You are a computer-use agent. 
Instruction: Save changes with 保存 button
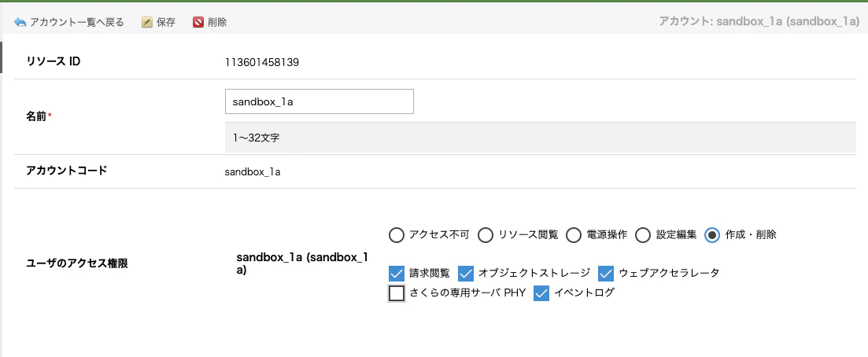159,22
